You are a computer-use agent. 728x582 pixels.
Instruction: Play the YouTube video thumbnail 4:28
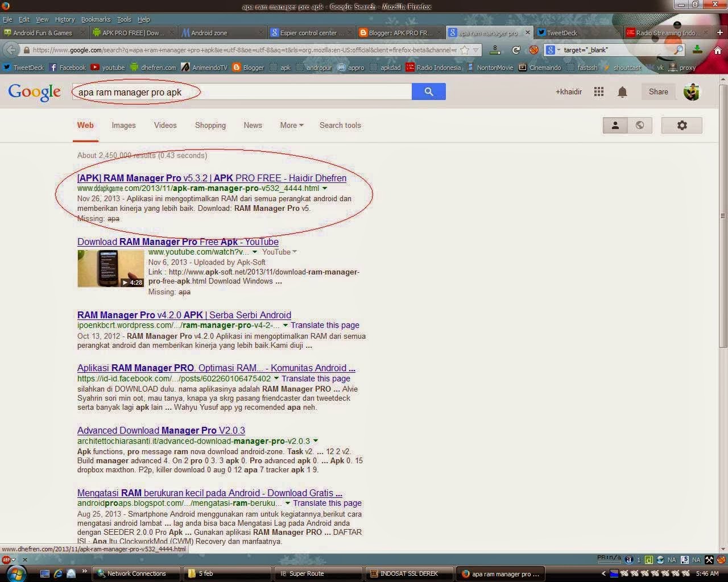point(111,268)
